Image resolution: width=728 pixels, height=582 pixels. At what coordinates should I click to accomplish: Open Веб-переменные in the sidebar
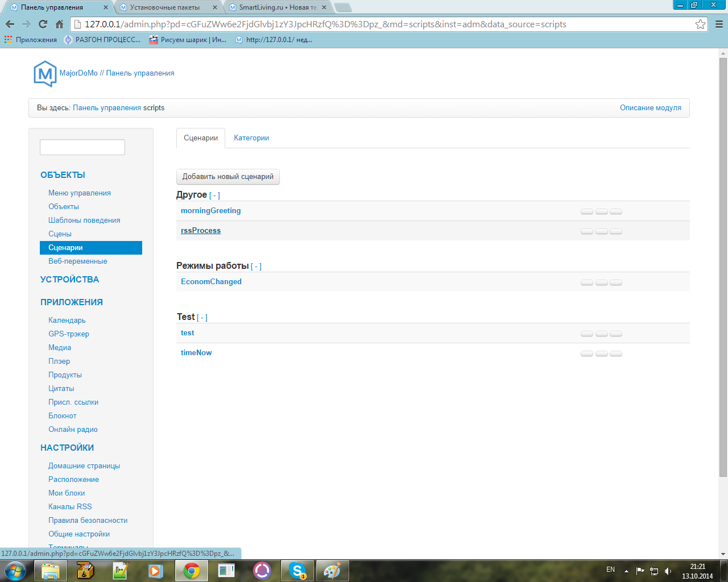tap(78, 261)
